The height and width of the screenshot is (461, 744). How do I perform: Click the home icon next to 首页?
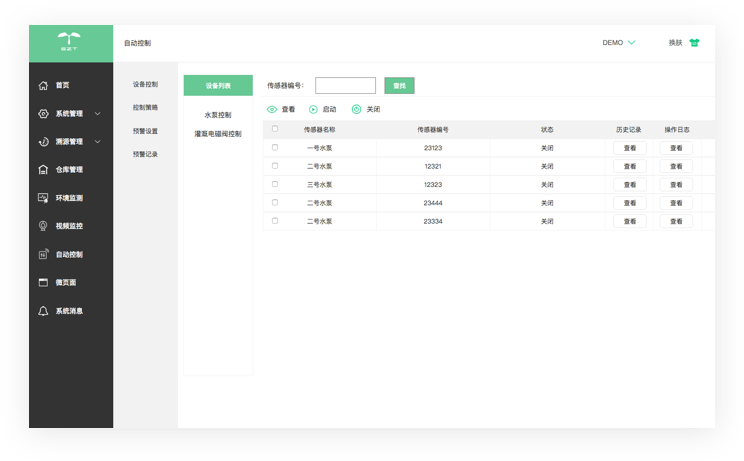tap(43, 86)
